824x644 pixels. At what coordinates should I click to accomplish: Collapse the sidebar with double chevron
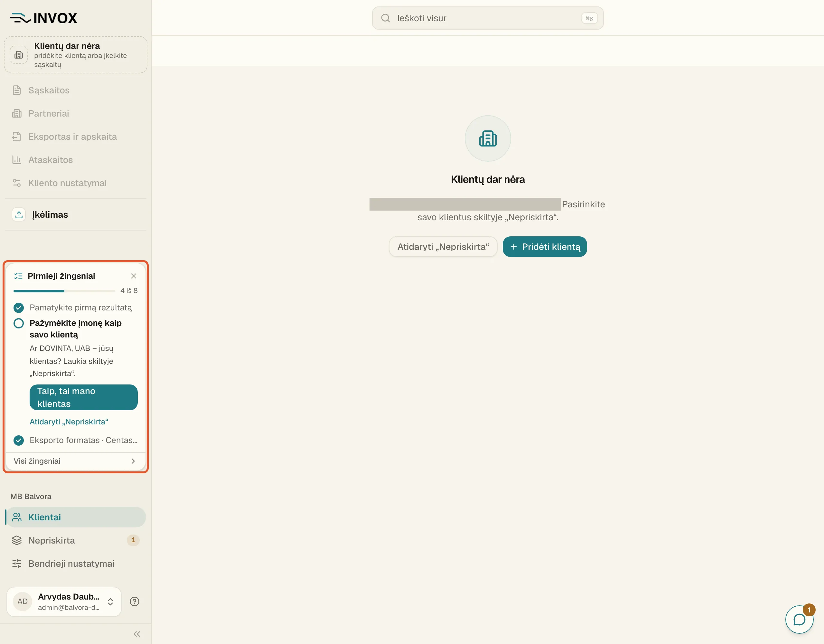click(x=136, y=634)
